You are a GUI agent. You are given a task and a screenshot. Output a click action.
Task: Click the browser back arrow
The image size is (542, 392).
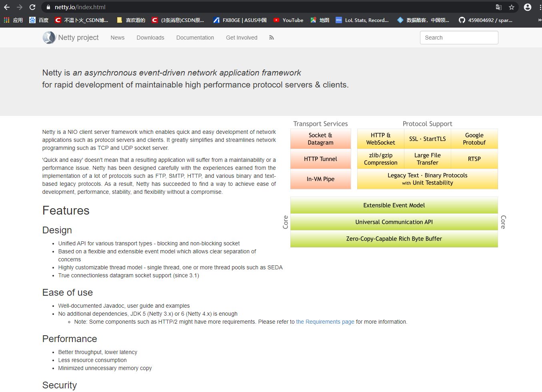(7, 7)
